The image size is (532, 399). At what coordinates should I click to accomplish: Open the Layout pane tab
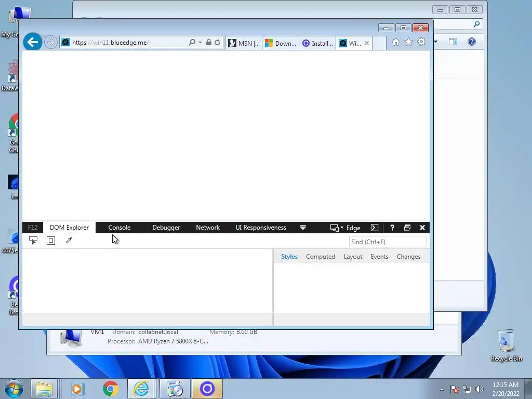point(353,257)
